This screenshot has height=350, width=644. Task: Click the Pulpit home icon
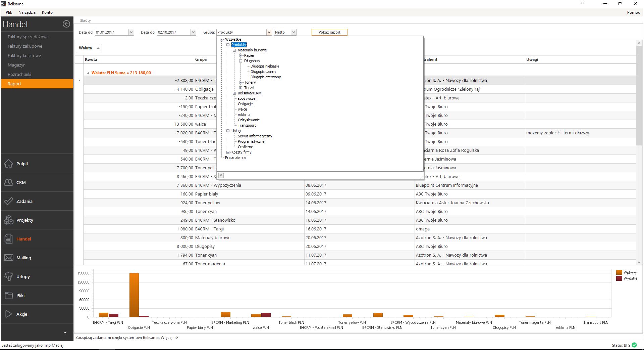[x=8, y=164]
